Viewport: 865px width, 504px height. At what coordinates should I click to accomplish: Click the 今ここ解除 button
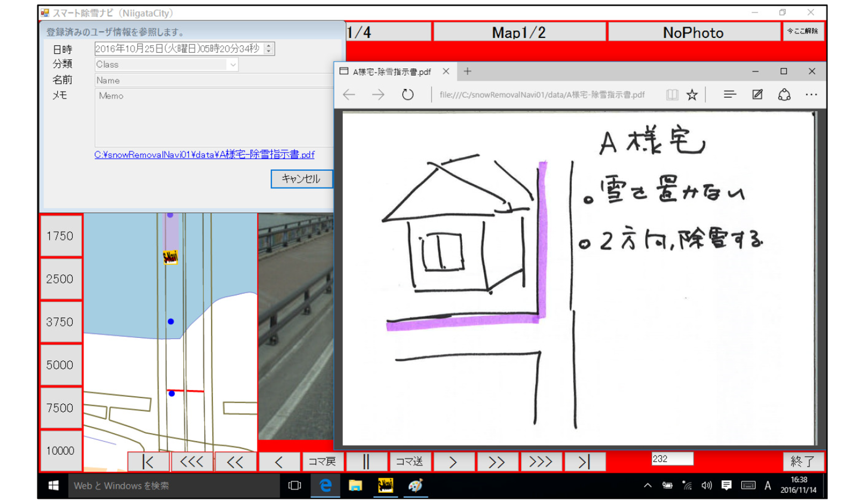[803, 31]
